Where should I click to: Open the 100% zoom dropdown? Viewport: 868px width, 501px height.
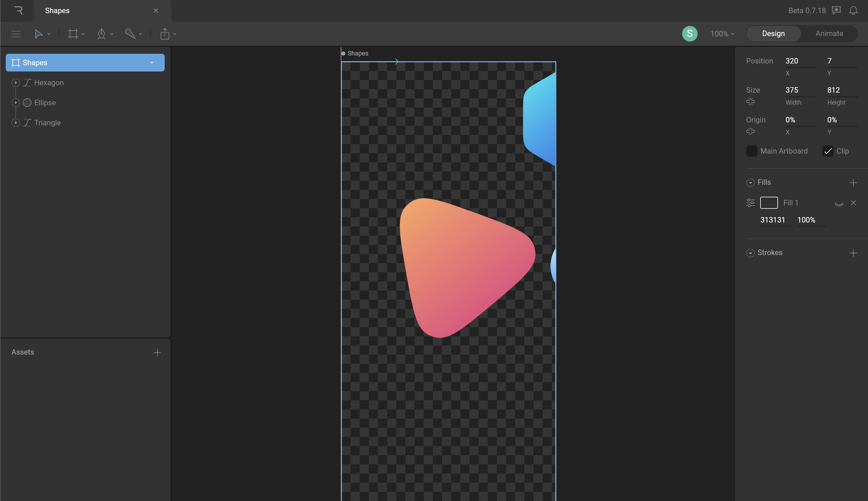[x=722, y=34]
